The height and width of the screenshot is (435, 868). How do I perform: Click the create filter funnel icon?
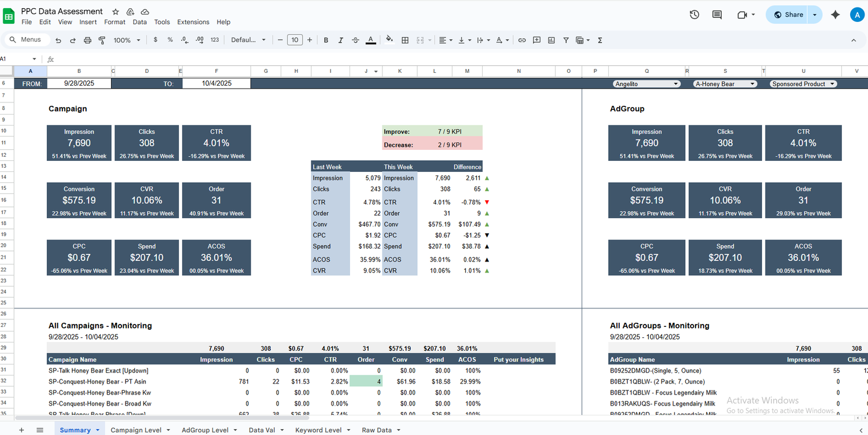tap(566, 40)
